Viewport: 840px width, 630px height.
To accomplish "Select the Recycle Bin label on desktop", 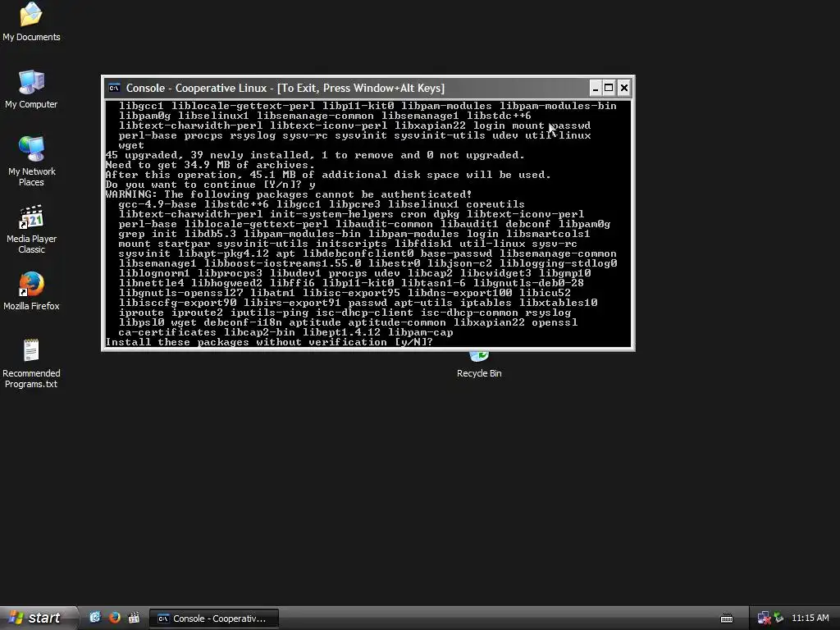I will pos(479,373).
